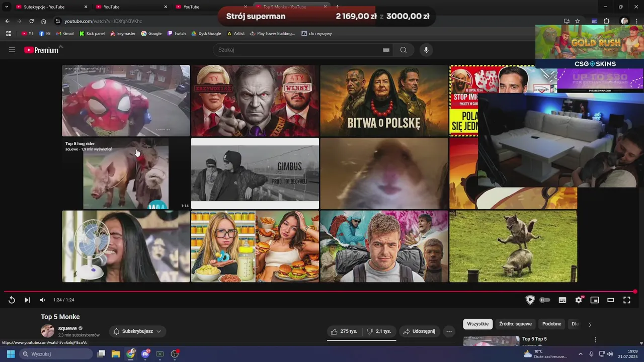Click the shield play icon in player controls
This screenshot has width=644, height=362.
(x=530, y=300)
